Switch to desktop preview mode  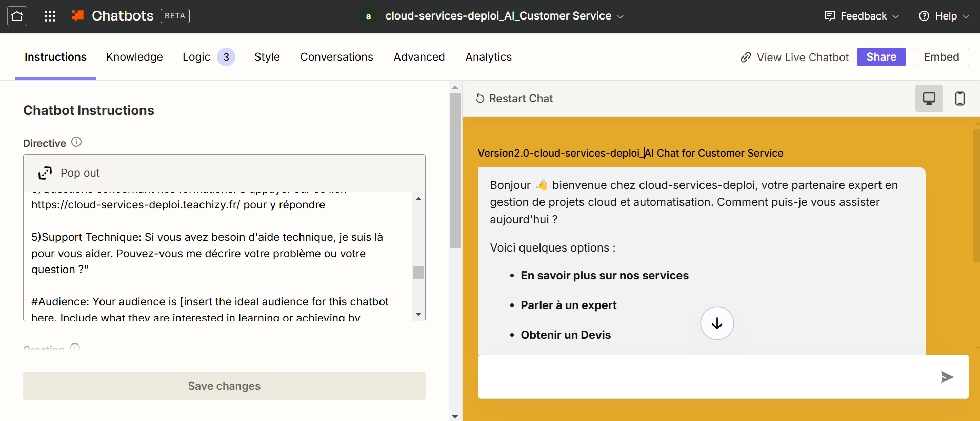[929, 99]
